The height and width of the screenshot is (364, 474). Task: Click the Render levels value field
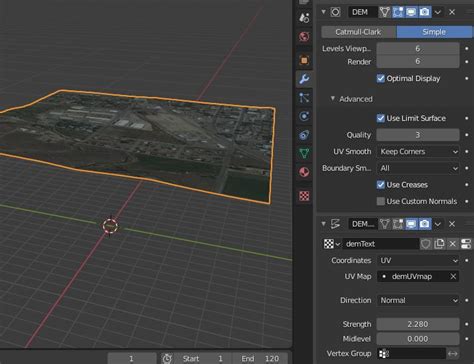(x=418, y=61)
